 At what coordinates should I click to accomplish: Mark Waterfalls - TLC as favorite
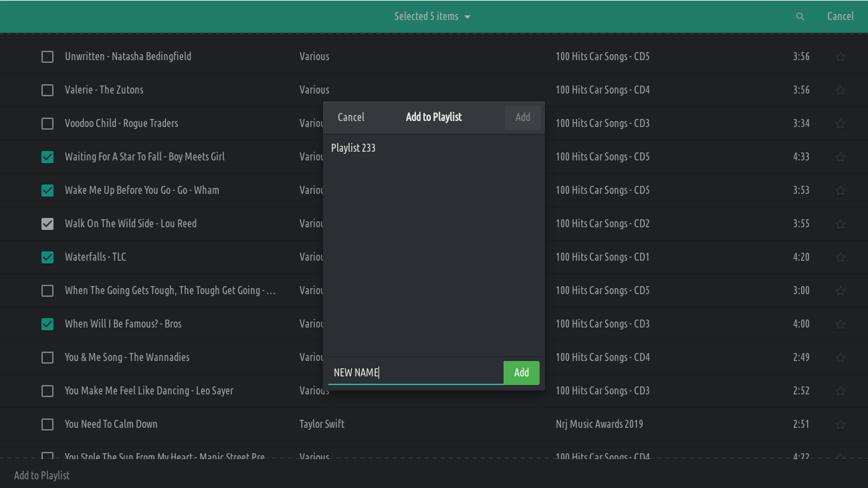point(841,257)
